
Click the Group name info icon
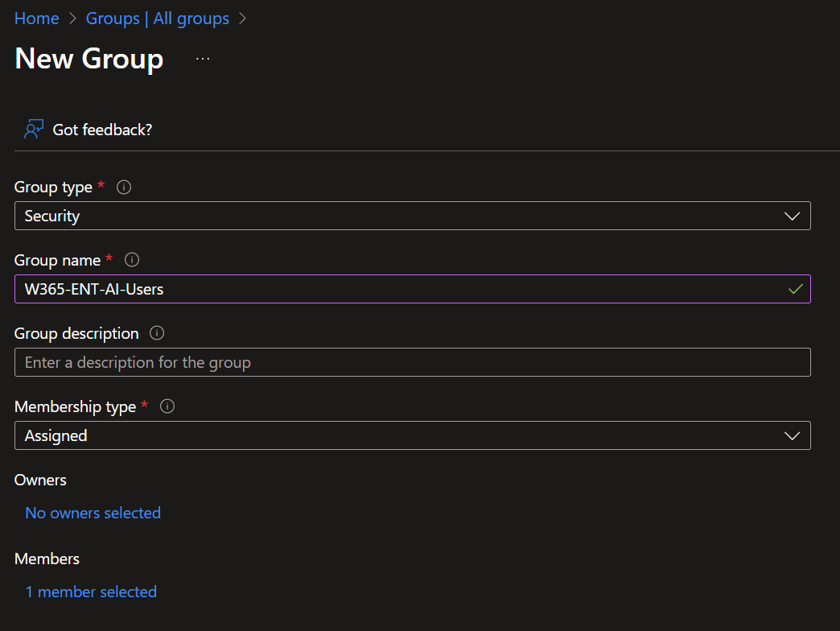tap(133, 260)
